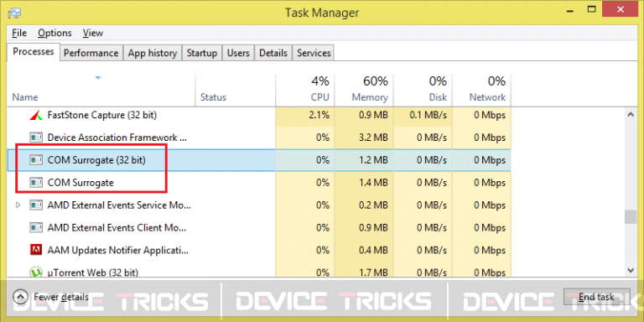This screenshot has width=644, height=322.
Task: Open the Options menu
Action: (x=55, y=33)
